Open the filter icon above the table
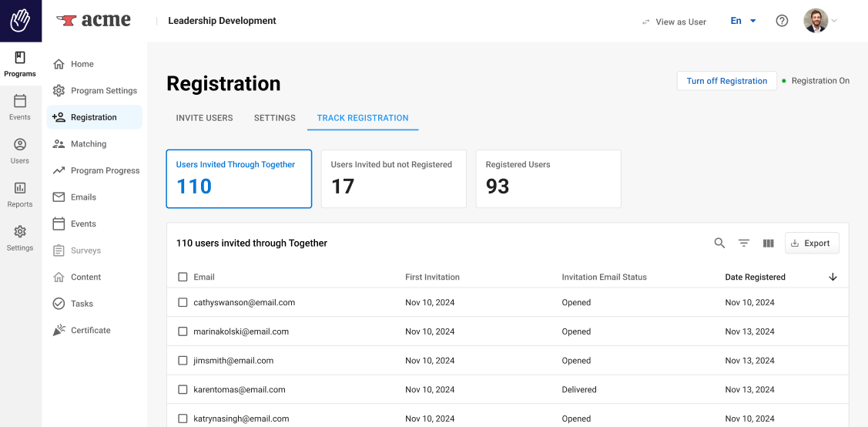 pyautogui.click(x=744, y=243)
